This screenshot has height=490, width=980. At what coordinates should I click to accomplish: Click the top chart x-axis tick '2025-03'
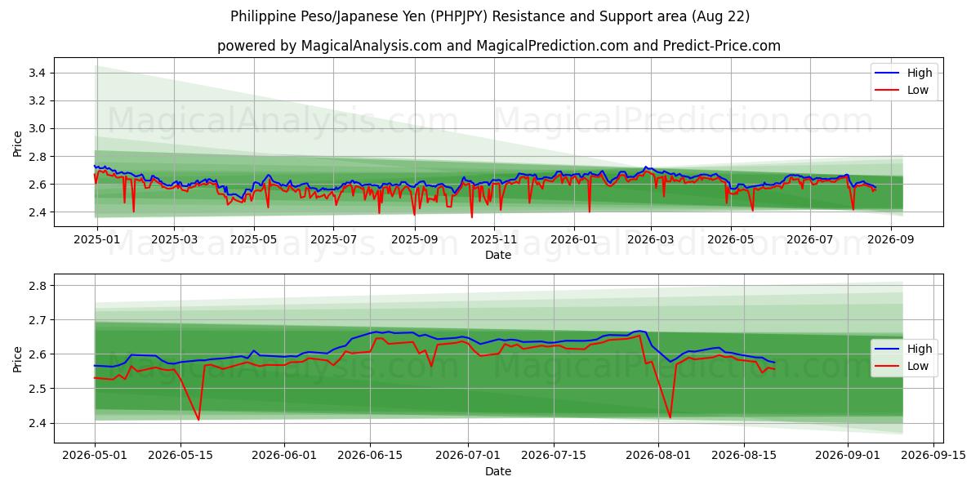click(x=174, y=239)
